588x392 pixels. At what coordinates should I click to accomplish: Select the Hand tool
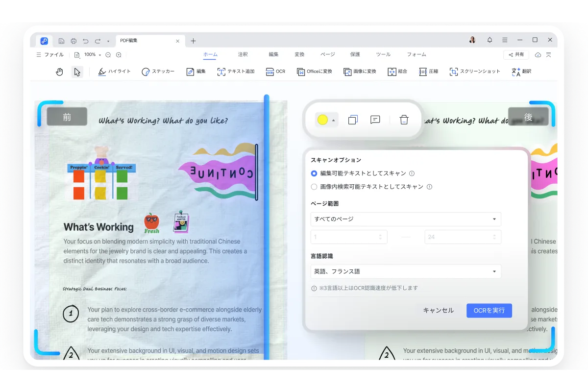point(59,72)
